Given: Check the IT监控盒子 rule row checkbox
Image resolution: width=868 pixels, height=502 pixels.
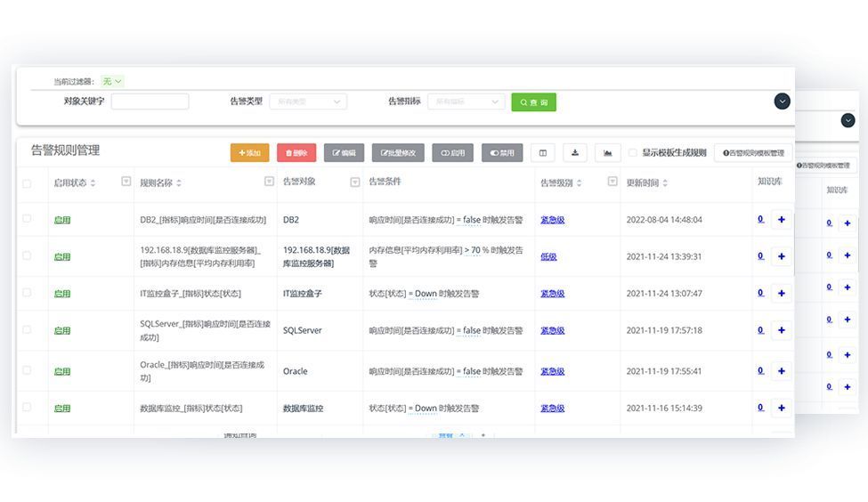Looking at the screenshot, I should click(x=27, y=292).
